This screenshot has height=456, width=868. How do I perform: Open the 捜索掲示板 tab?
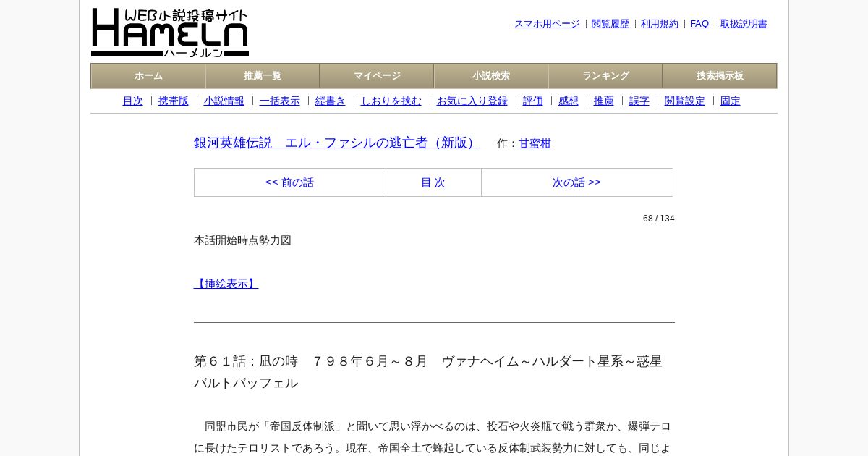[x=720, y=76]
